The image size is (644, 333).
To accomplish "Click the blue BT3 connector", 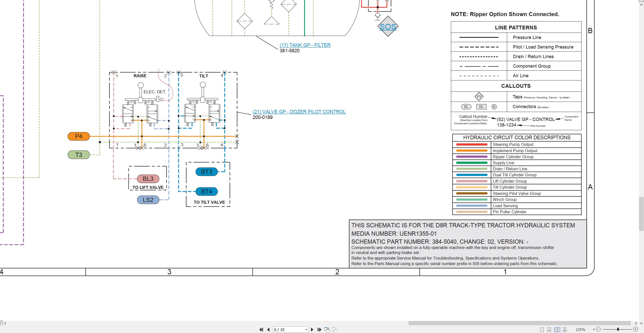I will [207, 172].
